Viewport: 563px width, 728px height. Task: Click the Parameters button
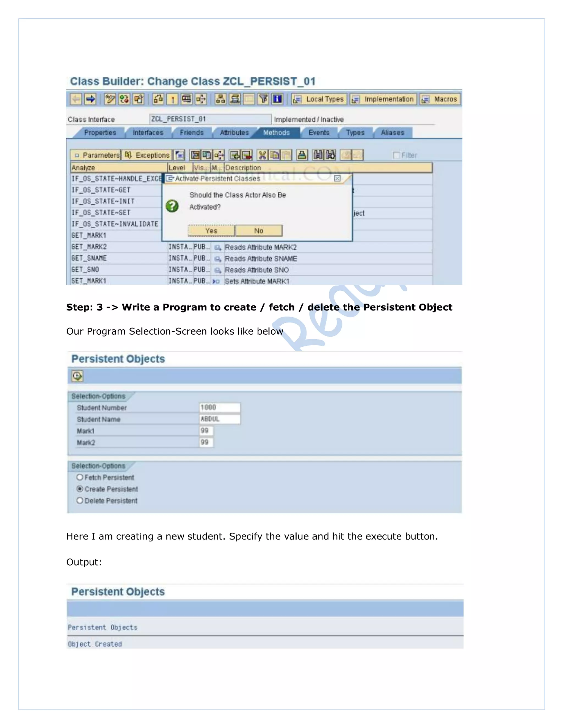(96, 155)
